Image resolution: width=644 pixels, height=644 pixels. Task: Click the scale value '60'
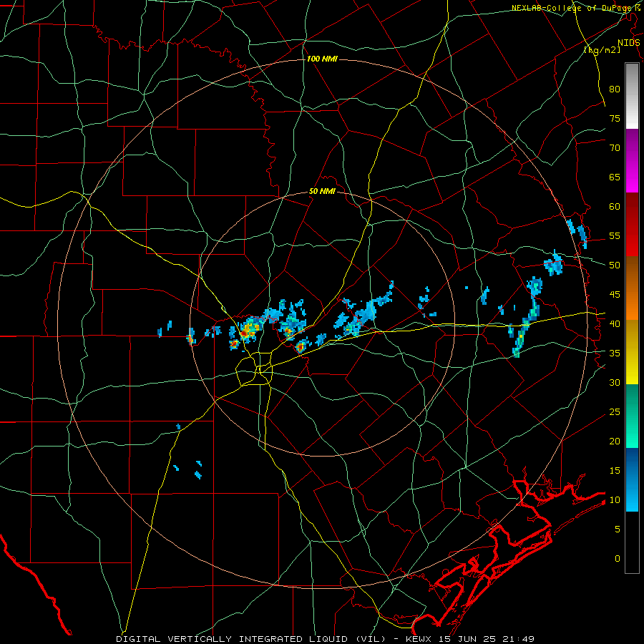coord(615,207)
